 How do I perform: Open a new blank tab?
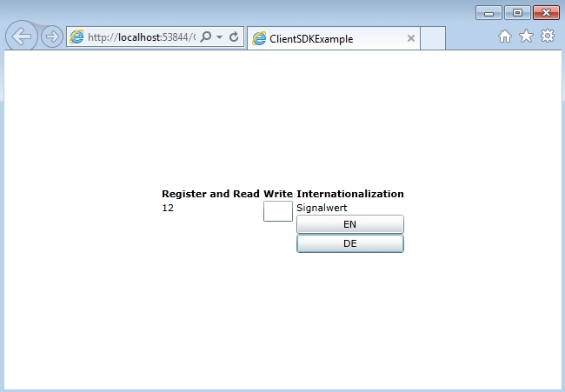point(433,39)
